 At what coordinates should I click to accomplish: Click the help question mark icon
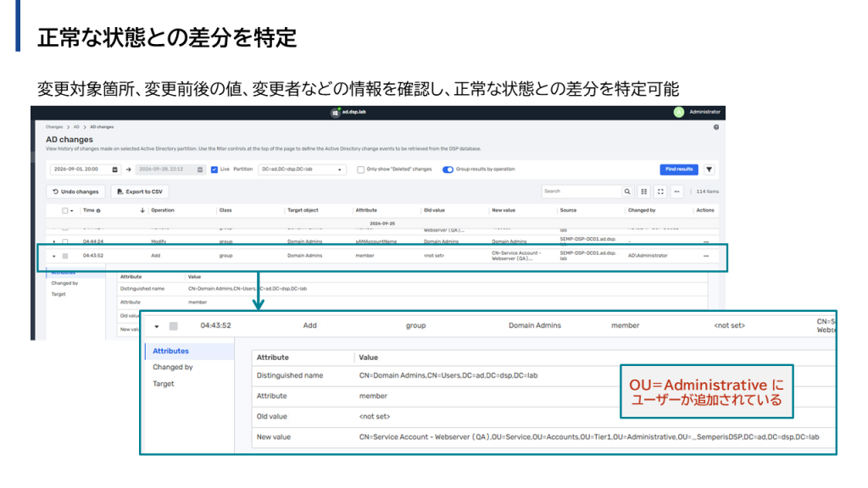tap(715, 127)
